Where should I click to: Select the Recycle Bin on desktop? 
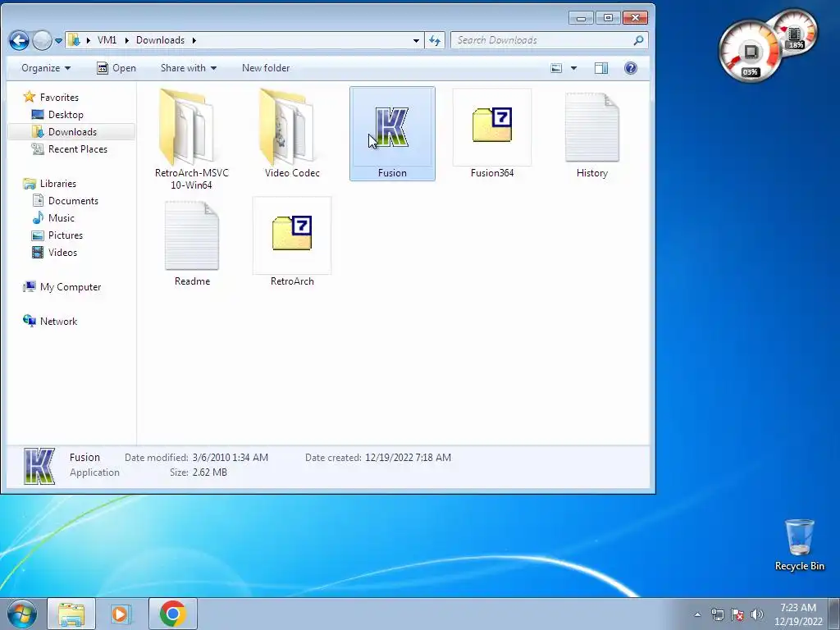pos(799,545)
